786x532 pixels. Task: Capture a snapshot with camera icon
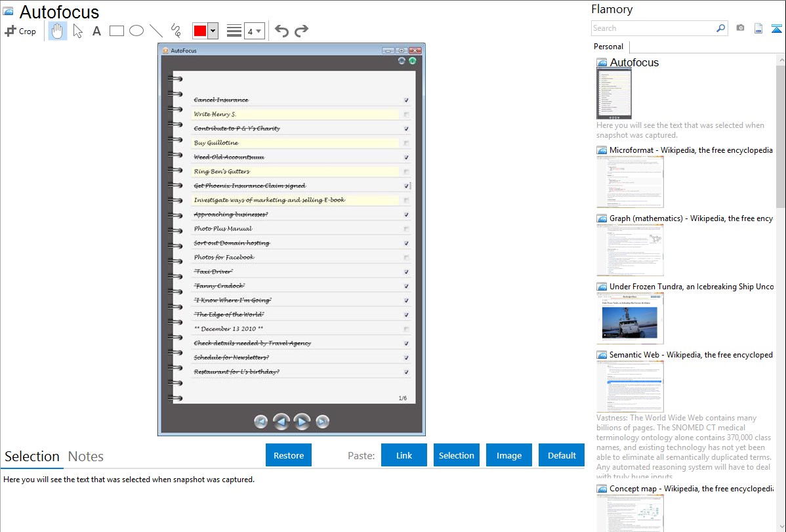740,28
